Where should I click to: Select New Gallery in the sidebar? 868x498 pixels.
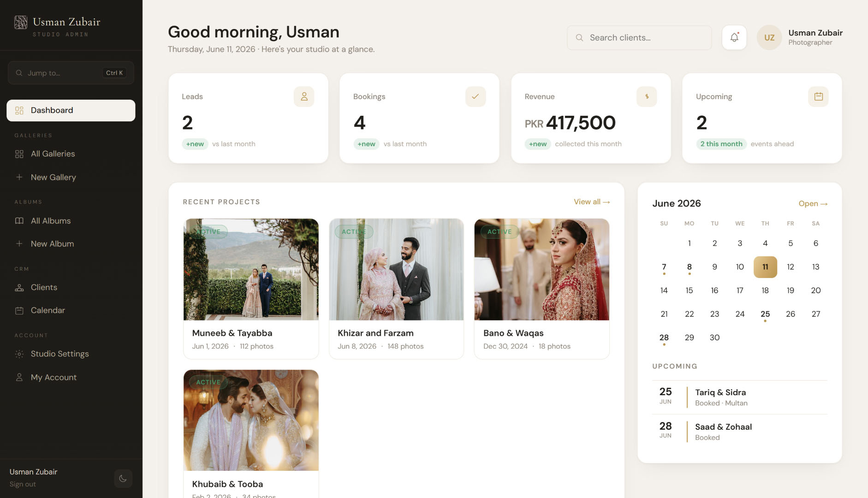point(71,177)
